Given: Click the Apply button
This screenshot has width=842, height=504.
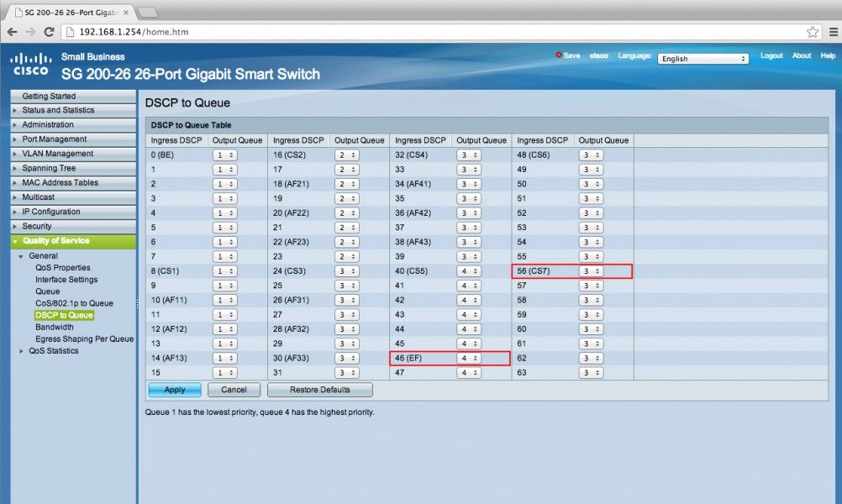Looking at the screenshot, I should (174, 390).
